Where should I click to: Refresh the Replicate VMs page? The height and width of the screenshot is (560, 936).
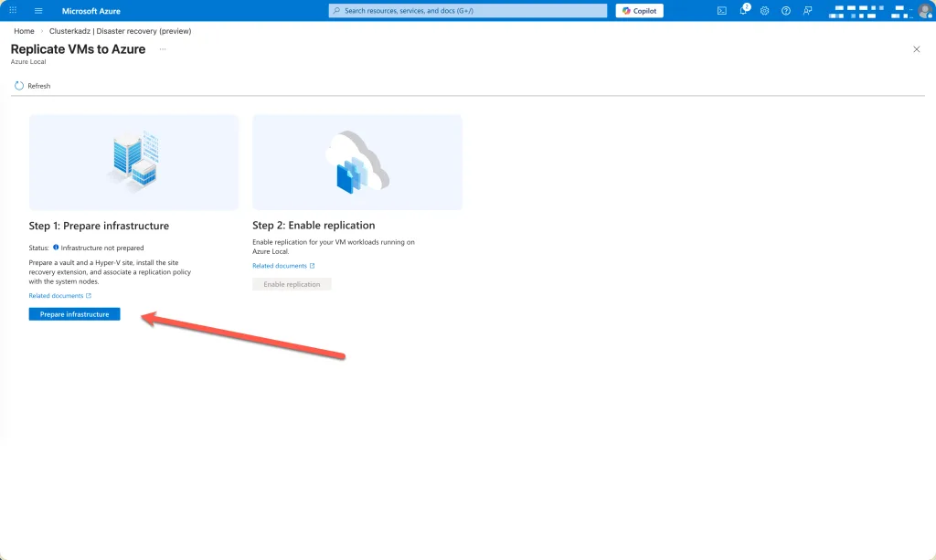click(33, 86)
